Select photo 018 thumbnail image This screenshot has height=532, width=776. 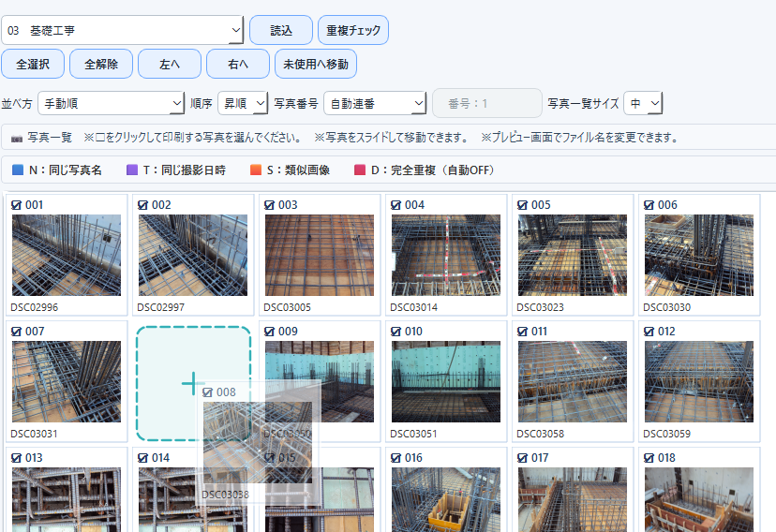point(699,500)
